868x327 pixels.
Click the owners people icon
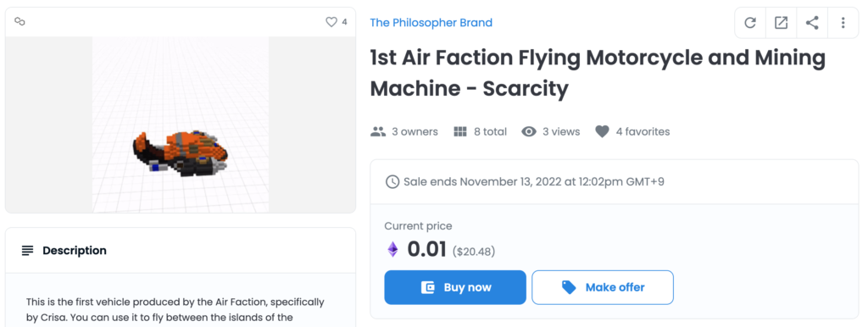click(x=378, y=131)
